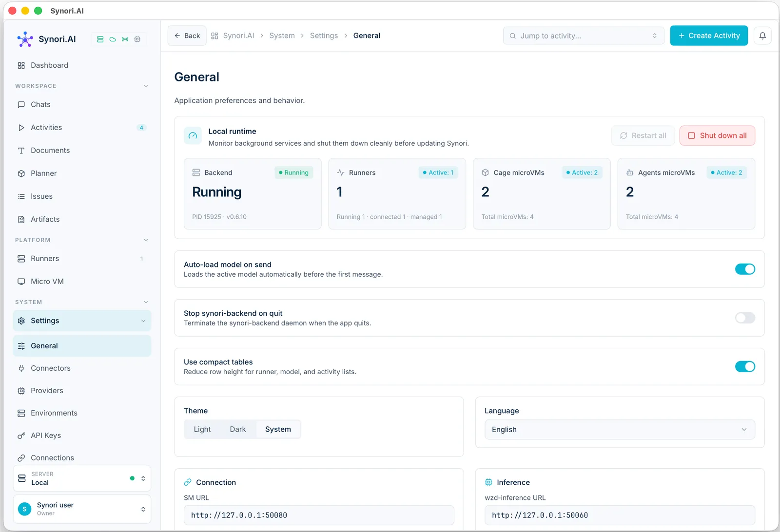
Task: Click the Jump to activity search box
Action: (x=584, y=36)
